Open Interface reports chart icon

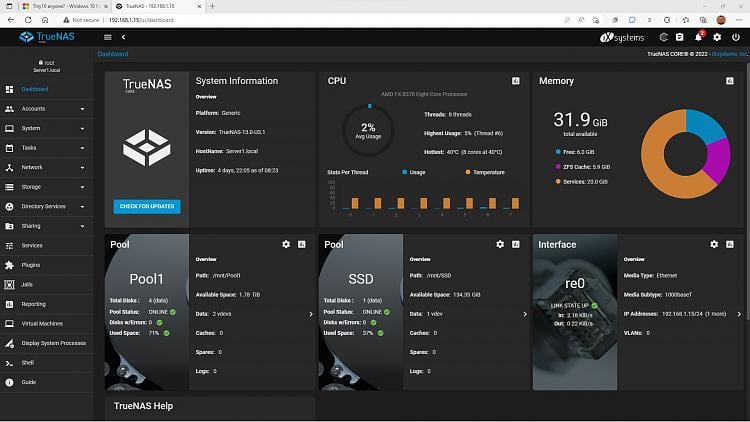pyautogui.click(x=730, y=244)
